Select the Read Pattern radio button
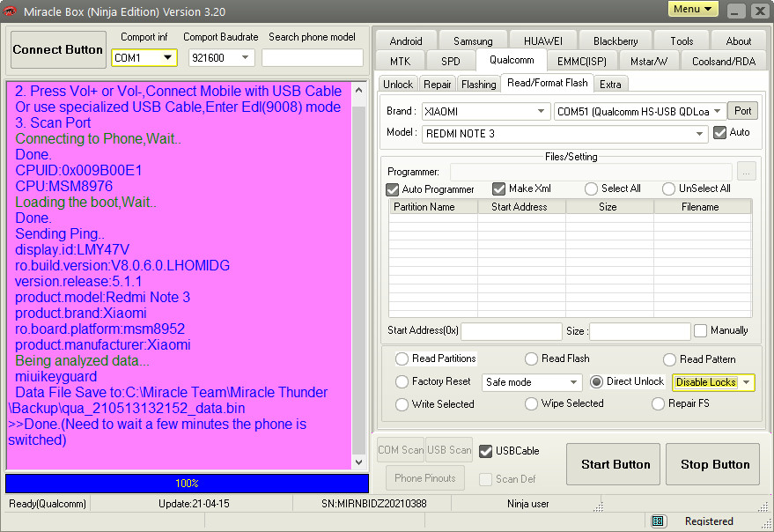 pos(669,359)
